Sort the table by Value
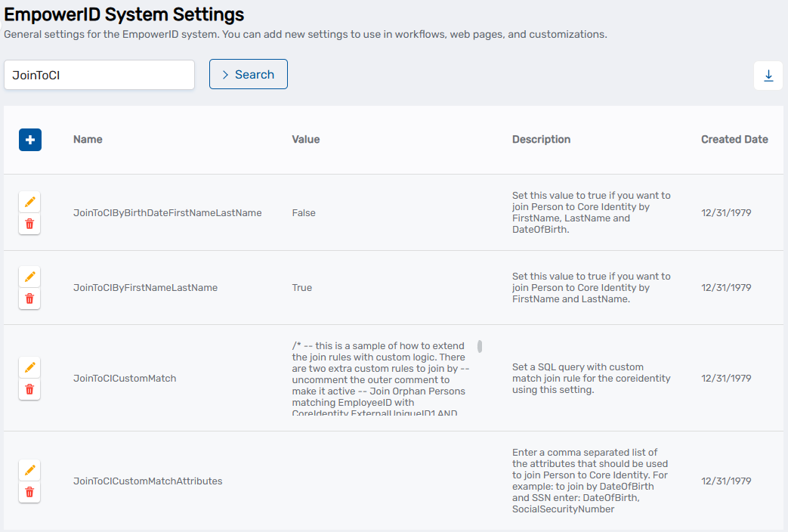Viewport: 788px width, 532px height. 305,139
